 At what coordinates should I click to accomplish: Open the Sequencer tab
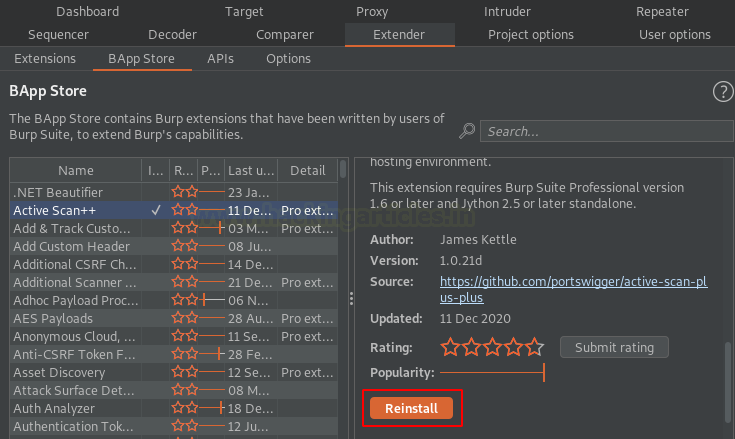tap(58, 35)
